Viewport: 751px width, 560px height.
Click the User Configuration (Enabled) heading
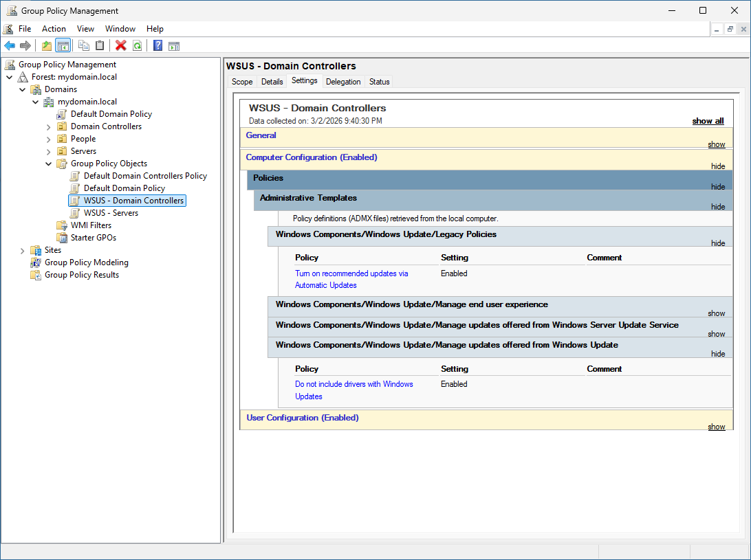pyautogui.click(x=302, y=418)
